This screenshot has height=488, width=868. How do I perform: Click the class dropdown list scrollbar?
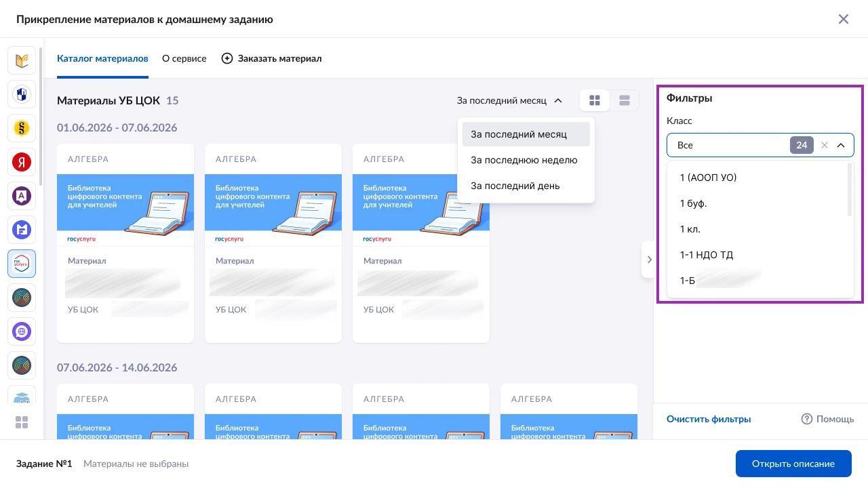(x=850, y=191)
